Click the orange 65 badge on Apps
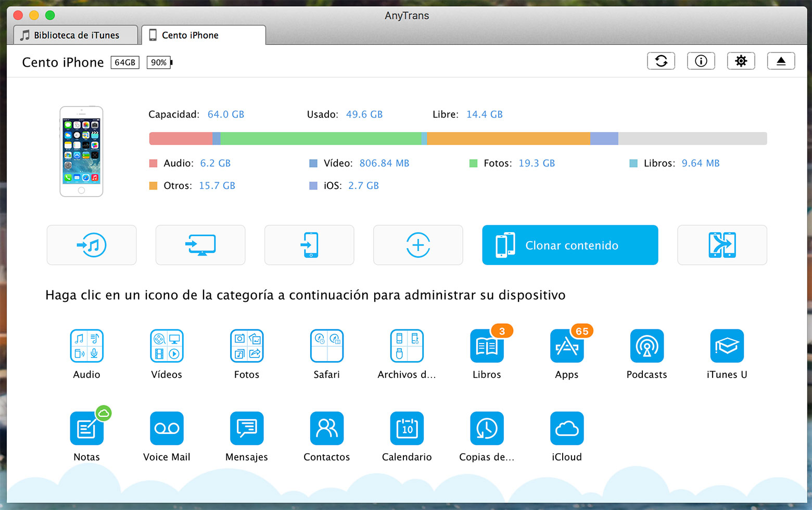The width and height of the screenshot is (812, 510). click(582, 331)
